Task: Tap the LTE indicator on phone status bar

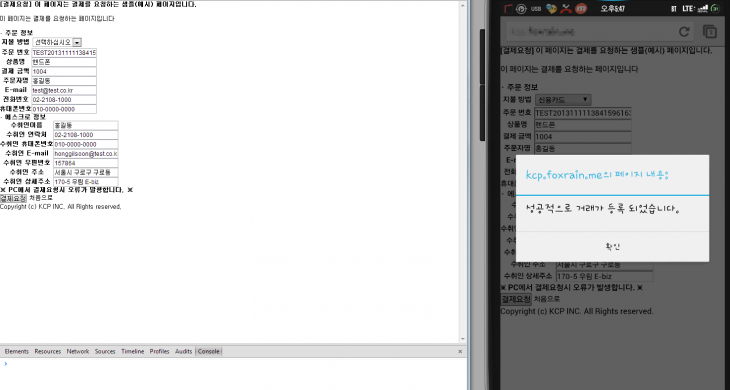Action: [689, 9]
